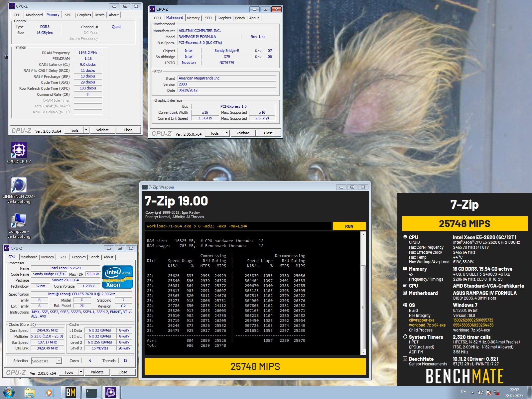
Task: Open the network status tray icon
Action: (x=497, y=393)
